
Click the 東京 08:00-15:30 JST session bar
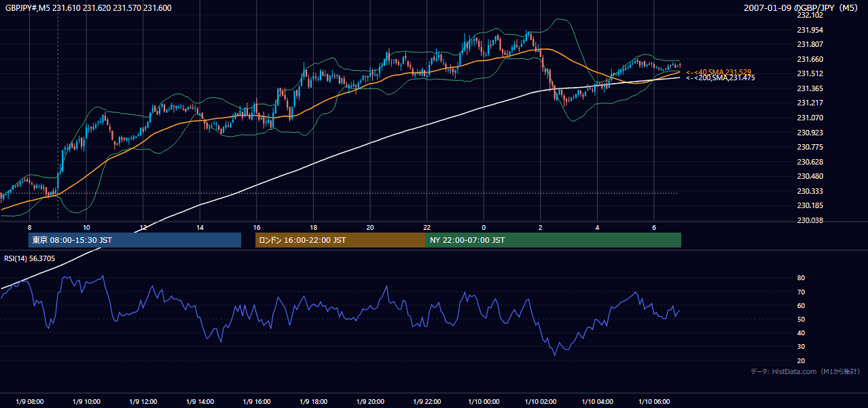pos(134,240)
